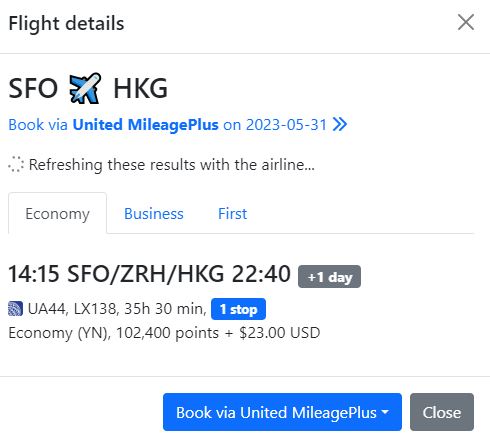Switch to the First class tab

tap(232, 213)
